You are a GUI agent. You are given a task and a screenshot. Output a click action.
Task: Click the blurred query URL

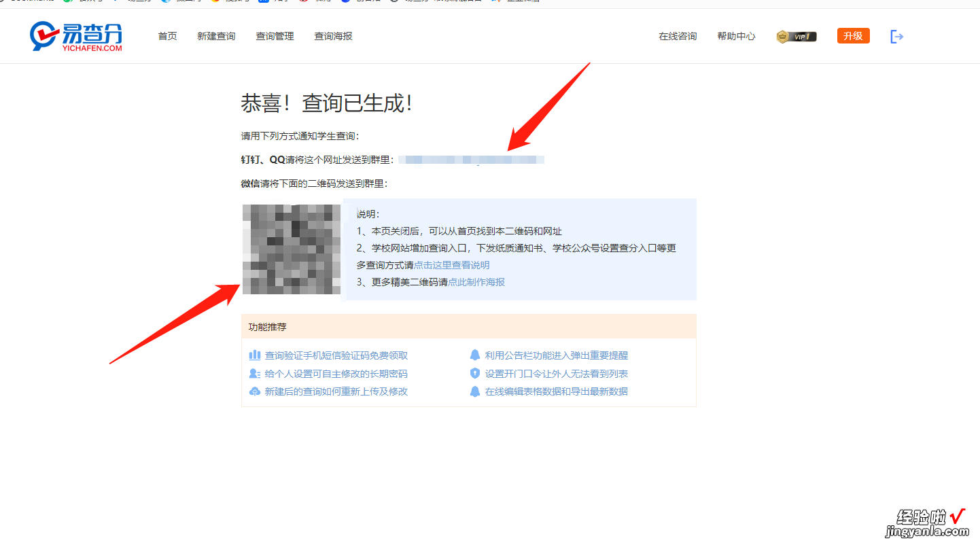click(x=471, y=160)
